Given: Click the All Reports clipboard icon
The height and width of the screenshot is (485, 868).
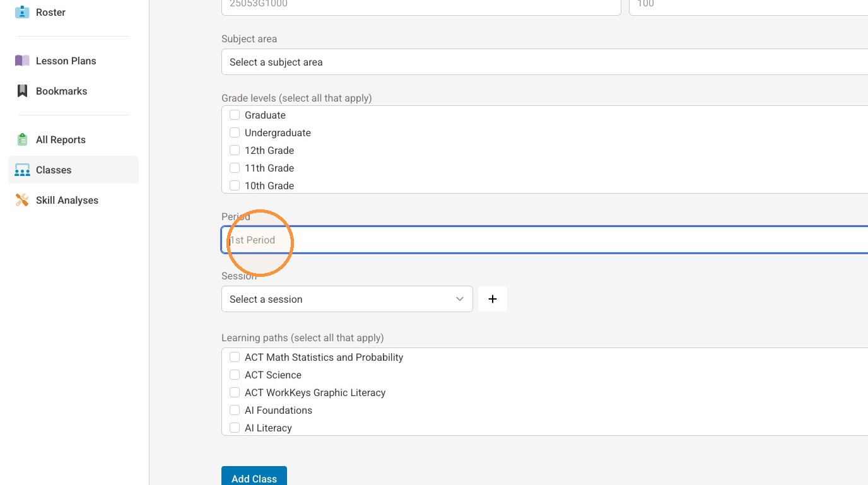Looking at the screenshot, I should point(22,139).
